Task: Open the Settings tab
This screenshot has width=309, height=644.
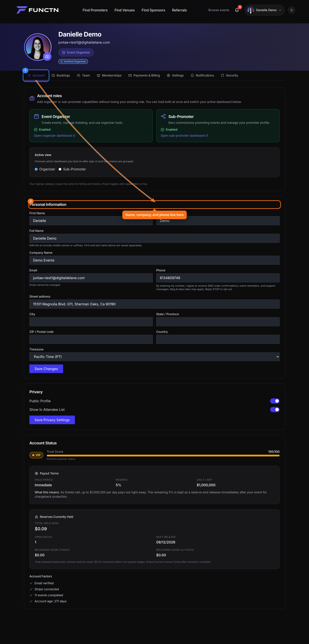Action: click(x=175, y=76)
